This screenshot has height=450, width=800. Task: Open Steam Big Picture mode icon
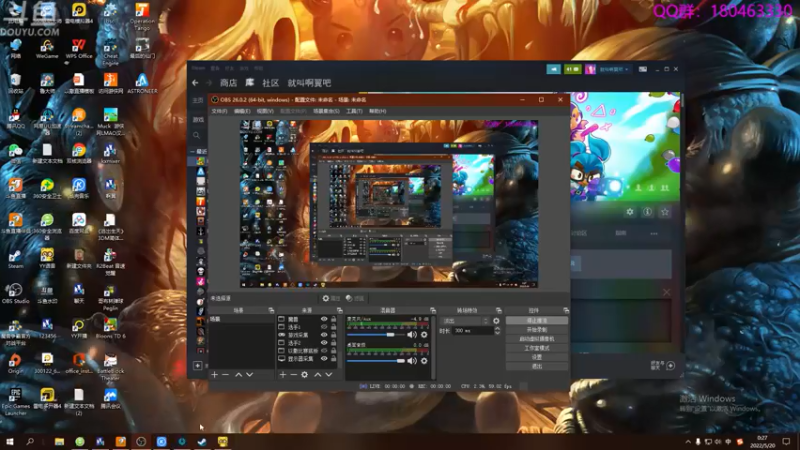[643, 69]
